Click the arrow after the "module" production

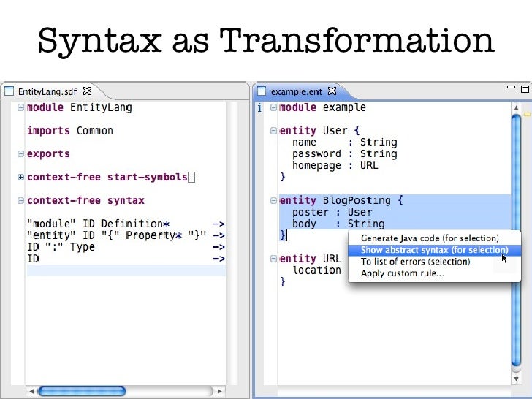pos(218,224)
